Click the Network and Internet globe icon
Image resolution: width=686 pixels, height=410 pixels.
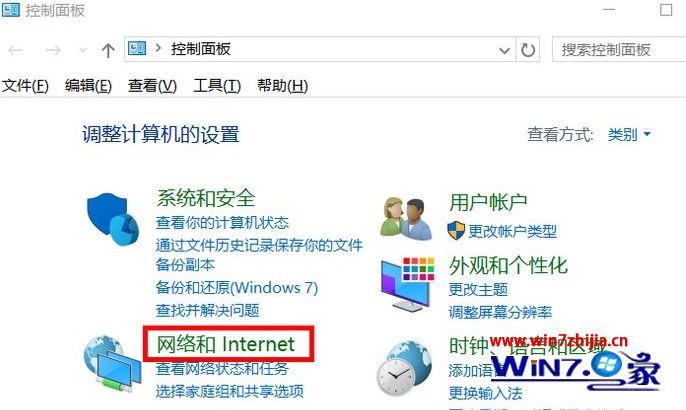(x=112, y=363)
